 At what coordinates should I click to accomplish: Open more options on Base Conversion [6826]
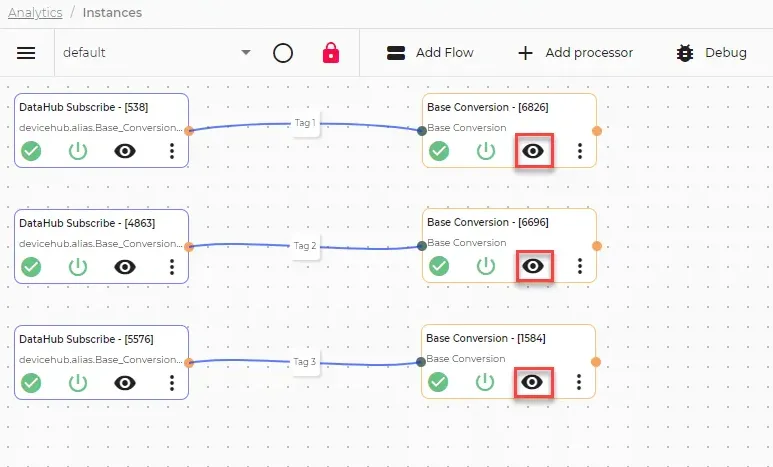(580, 151)
